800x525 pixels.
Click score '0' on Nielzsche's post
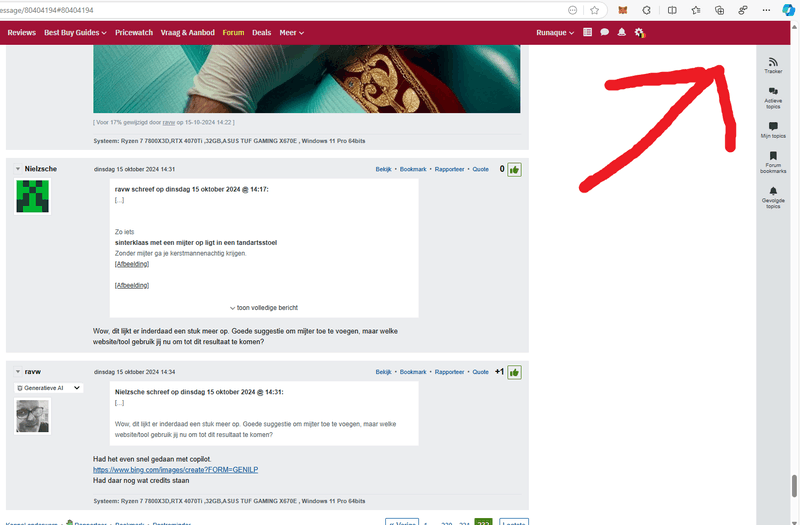click(x=502, y=169)
